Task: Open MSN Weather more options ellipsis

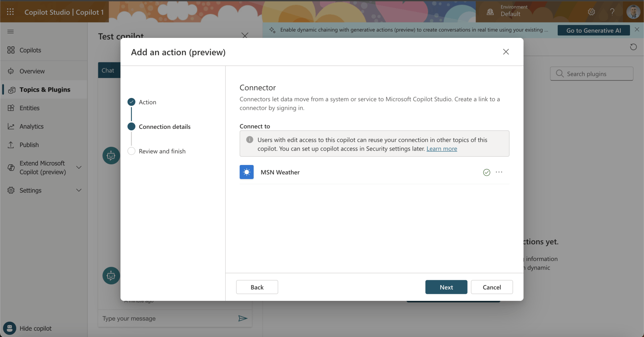Action: pos(499,172)
